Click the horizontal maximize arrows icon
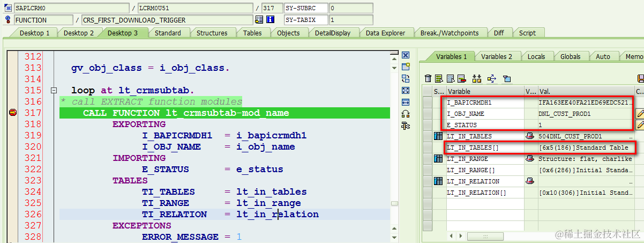This screenshot has width=644, height=243. (406, 102)
